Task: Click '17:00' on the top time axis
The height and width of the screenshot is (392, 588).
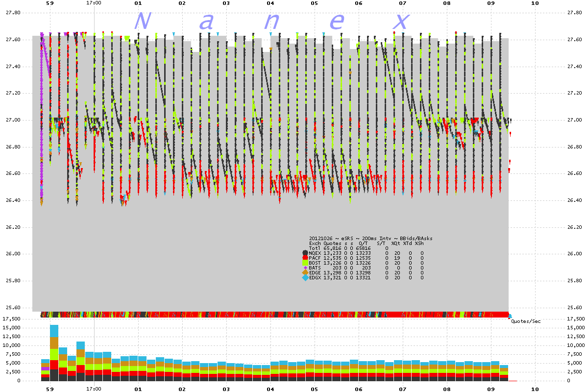Action: pyautogui.click(x=94, y=3)
